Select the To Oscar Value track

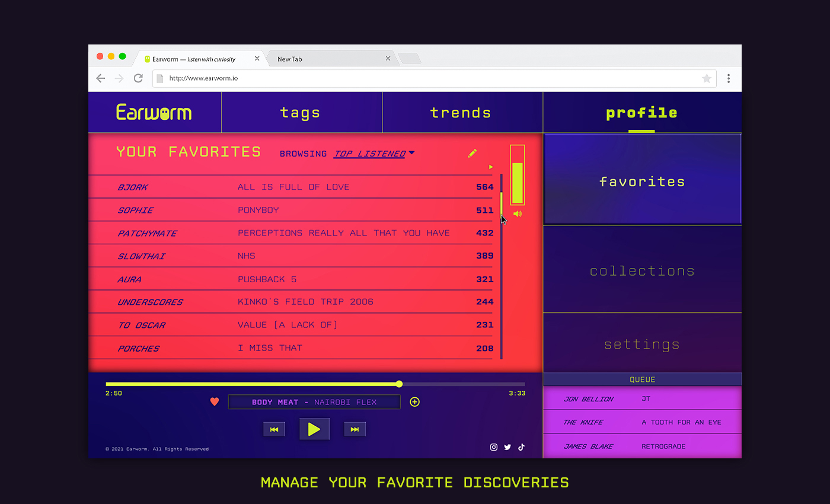pos(292,325)
